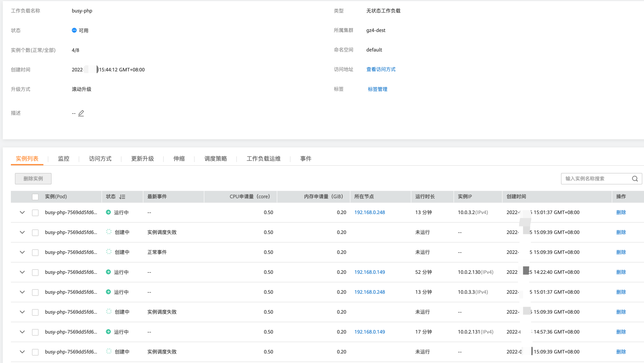Check the first pod row checkbox
Screen dimensions: 644x363
pos(35,213)
